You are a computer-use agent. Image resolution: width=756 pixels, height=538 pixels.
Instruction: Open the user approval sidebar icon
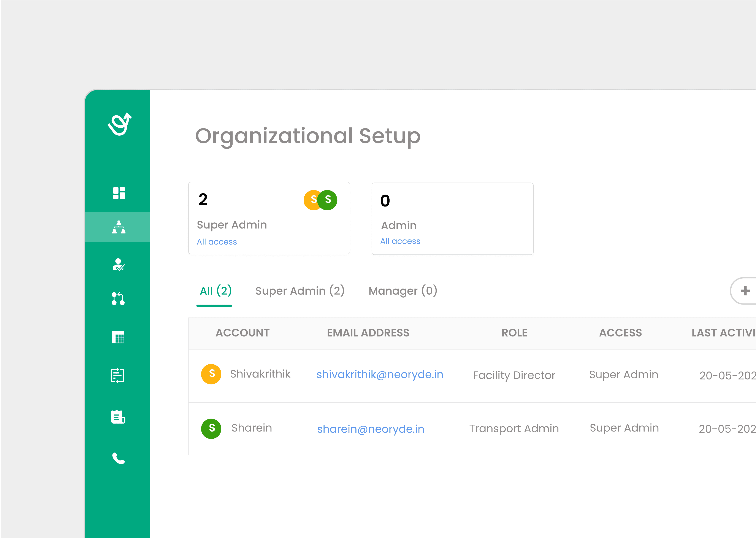tap(119, 264)
